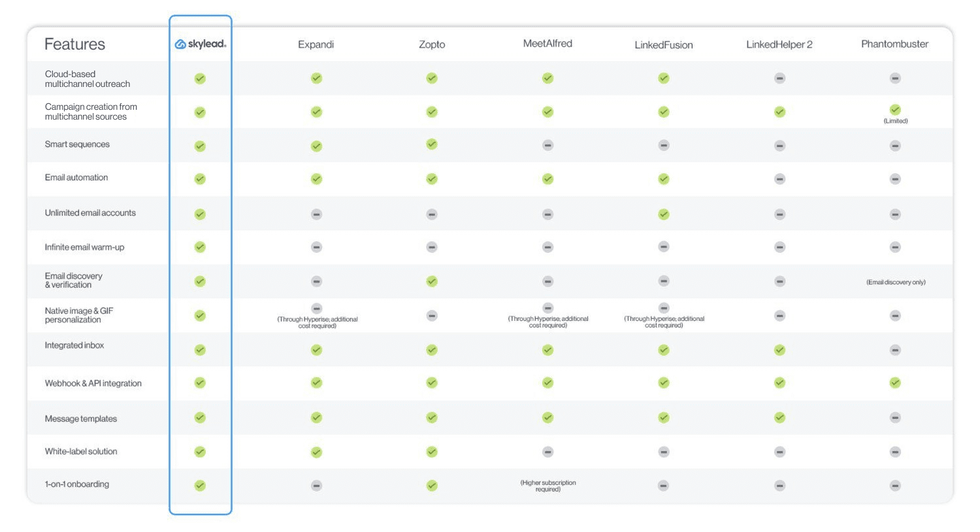Click the Email discovery & verification label

tap(73, 280)
